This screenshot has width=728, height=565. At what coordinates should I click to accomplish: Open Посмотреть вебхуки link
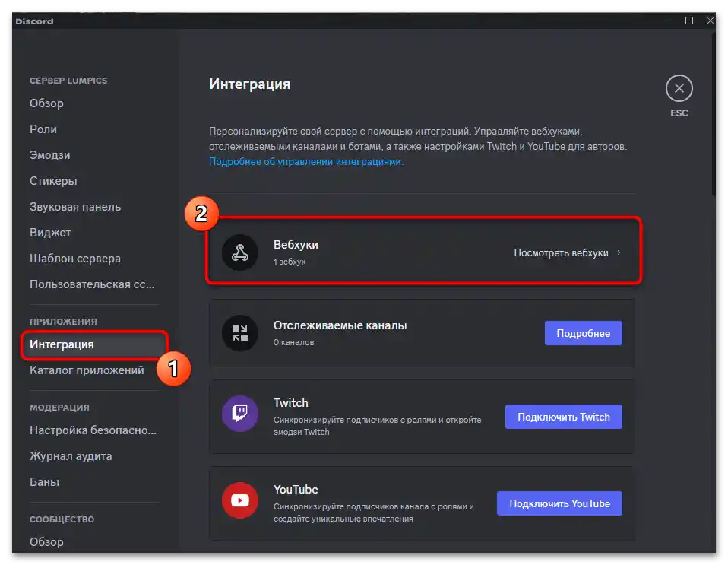[561, 252]
